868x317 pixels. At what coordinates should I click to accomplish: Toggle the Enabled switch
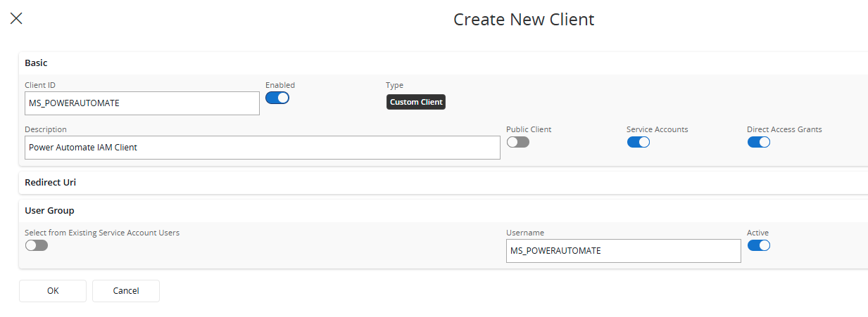[277, 98]
